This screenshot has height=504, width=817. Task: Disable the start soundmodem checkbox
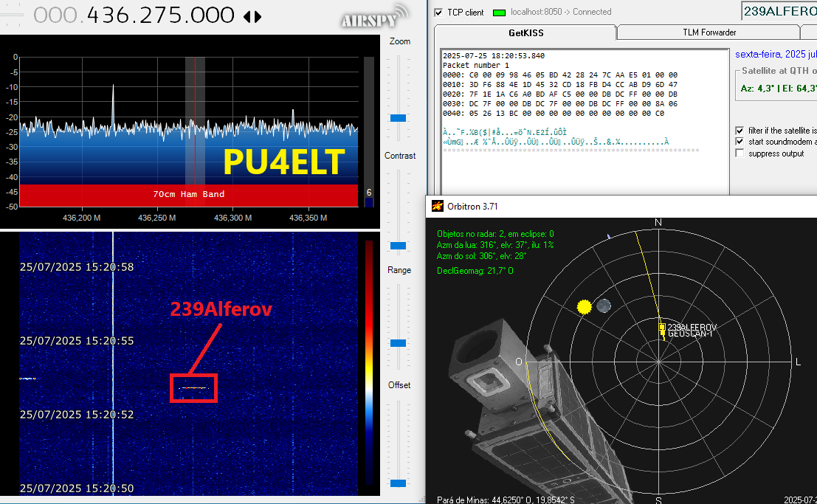(740, 142)
